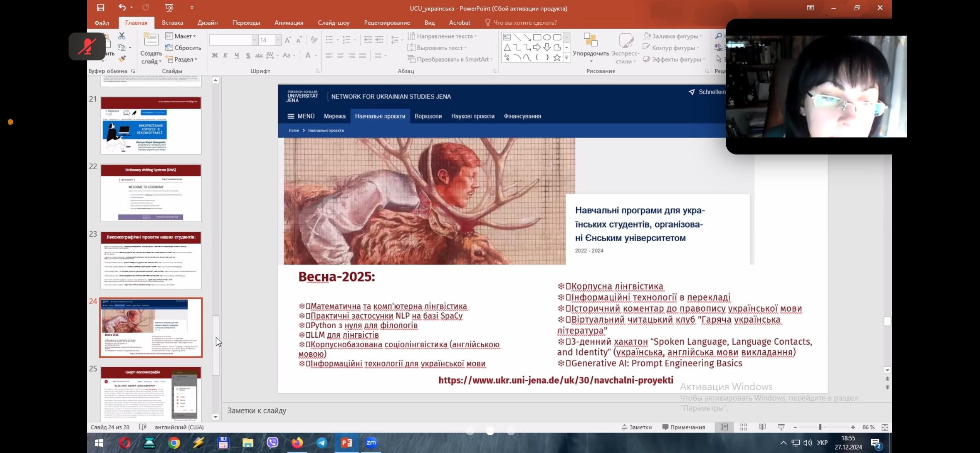Toggle align text right

coord(351,55)
